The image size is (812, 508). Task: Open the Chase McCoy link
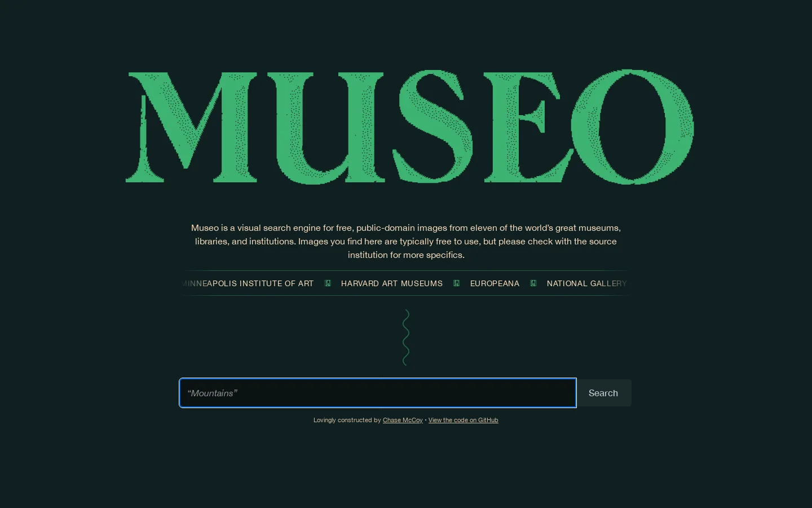403,420
